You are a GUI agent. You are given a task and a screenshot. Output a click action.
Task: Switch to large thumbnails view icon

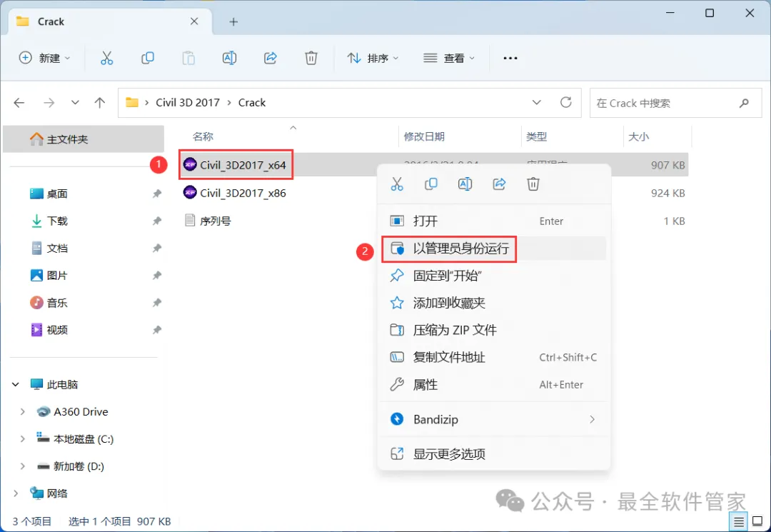point(757,521)
